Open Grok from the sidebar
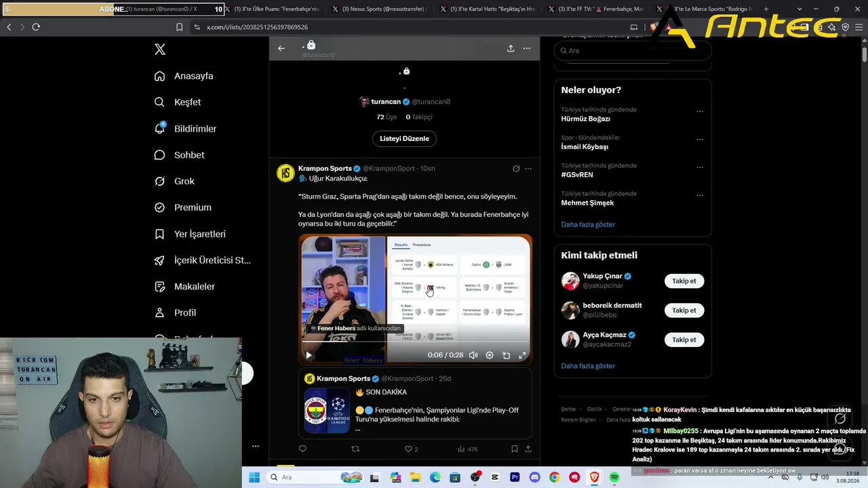 [174, 182]
